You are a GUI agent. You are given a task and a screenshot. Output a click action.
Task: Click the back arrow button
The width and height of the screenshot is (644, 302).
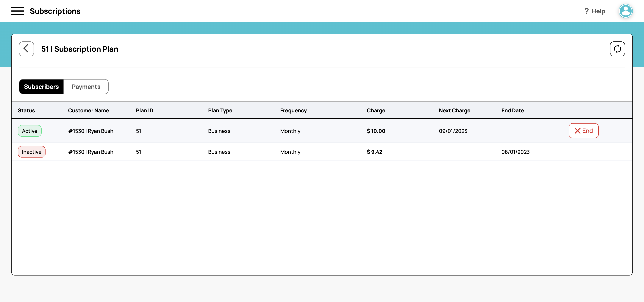26,49
